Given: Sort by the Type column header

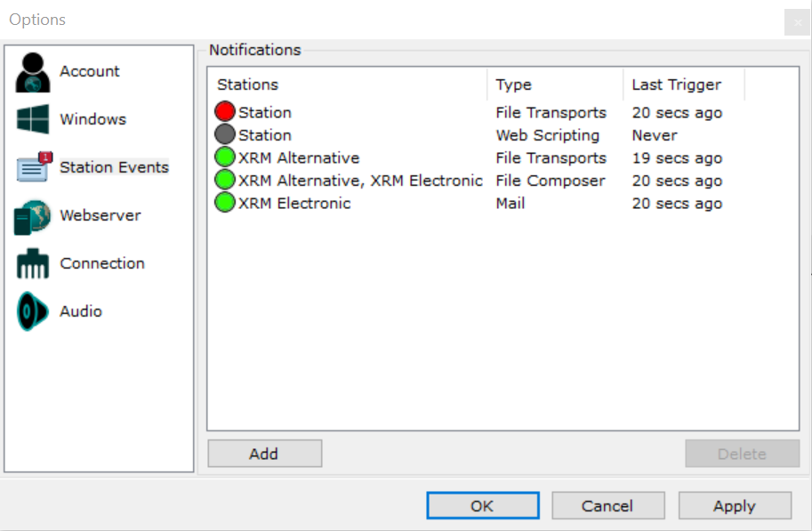Looking at the screenshot, I should [555, 85].
